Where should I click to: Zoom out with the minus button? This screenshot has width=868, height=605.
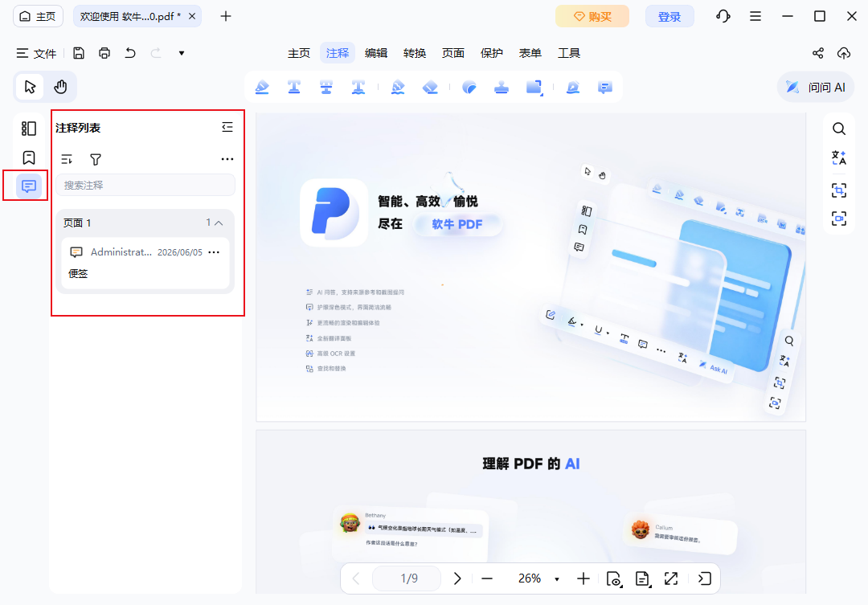(487, 578)
